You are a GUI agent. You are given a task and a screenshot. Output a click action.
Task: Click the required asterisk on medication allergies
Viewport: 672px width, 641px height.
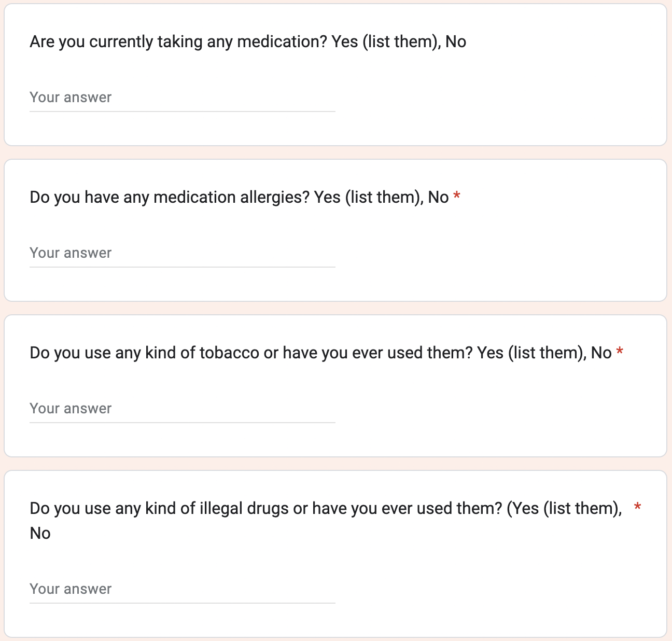coord(457,197)
